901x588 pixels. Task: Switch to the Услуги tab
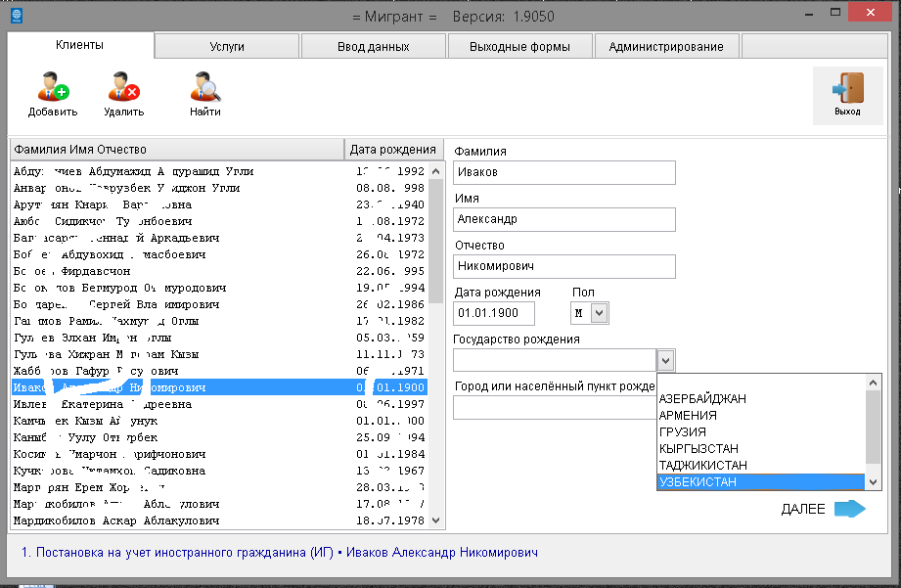pyautogui.click(x=227, y=47)
